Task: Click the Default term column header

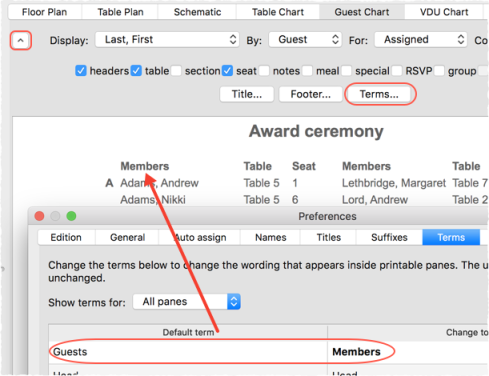Action: coord(188,332)
